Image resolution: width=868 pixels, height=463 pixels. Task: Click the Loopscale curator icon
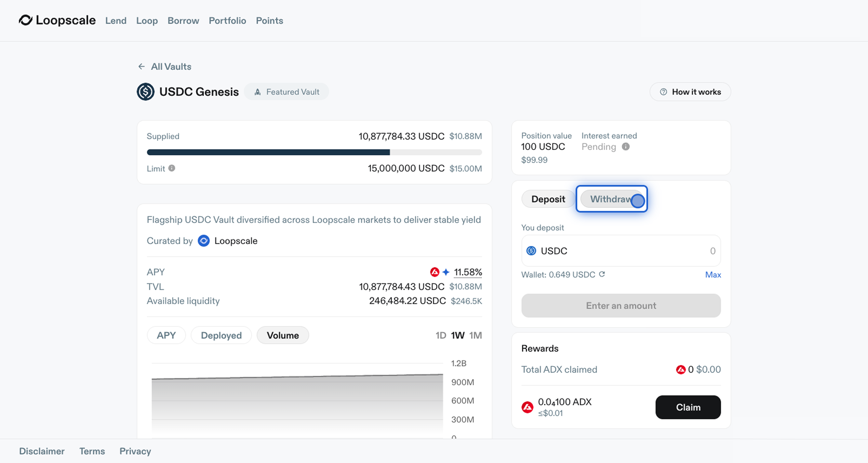point(204,241)
